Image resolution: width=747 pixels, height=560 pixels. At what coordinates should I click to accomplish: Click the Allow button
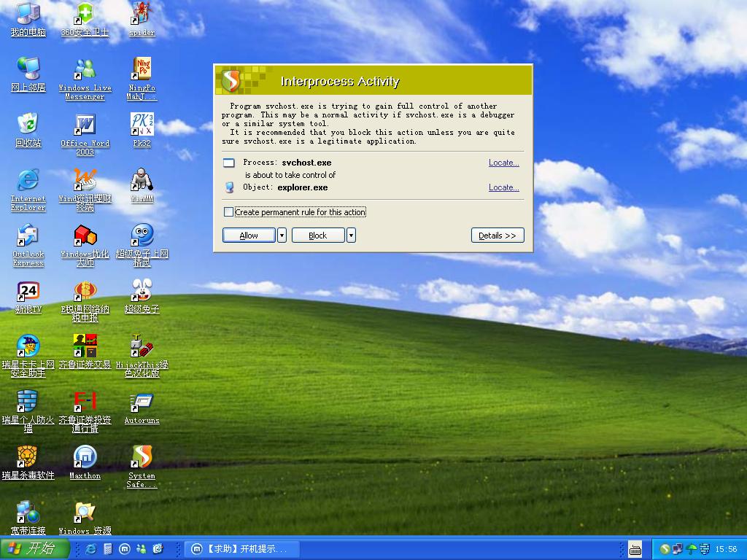point(249,236)
